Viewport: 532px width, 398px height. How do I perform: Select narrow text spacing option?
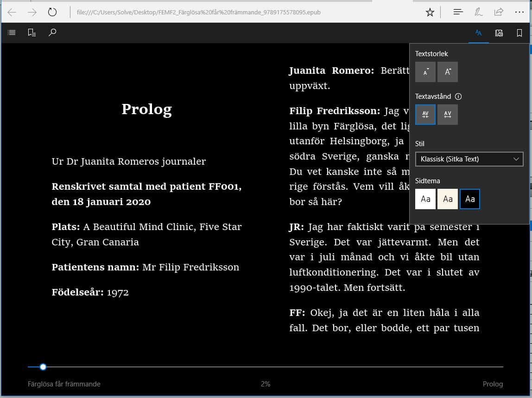[425, 115]
